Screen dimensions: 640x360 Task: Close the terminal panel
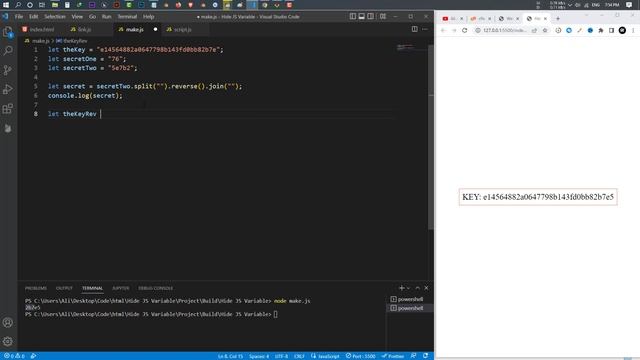426,288
